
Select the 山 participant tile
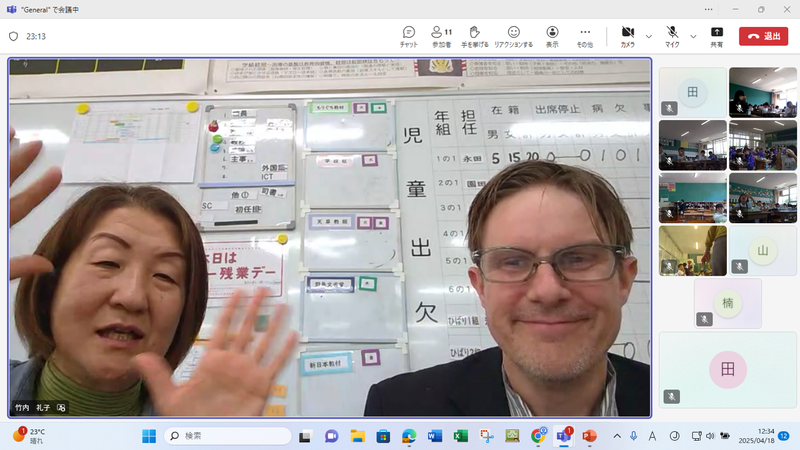[x=763, y=250]
